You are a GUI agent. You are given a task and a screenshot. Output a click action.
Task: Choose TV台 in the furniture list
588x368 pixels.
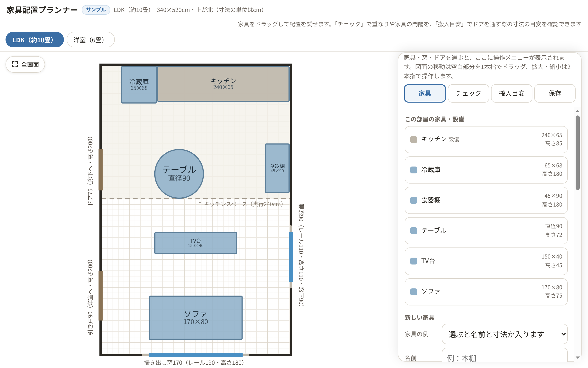(x=486, y=261)
